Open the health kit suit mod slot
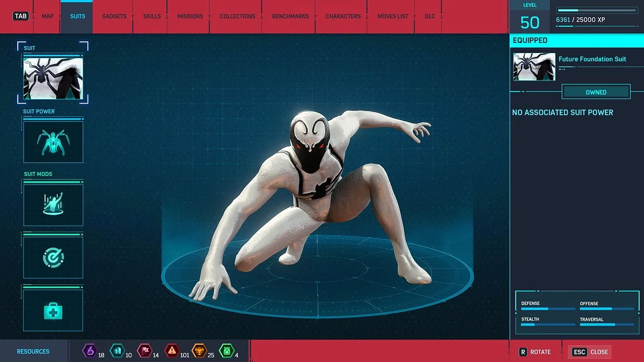644x362 pixels. point(53,310)
